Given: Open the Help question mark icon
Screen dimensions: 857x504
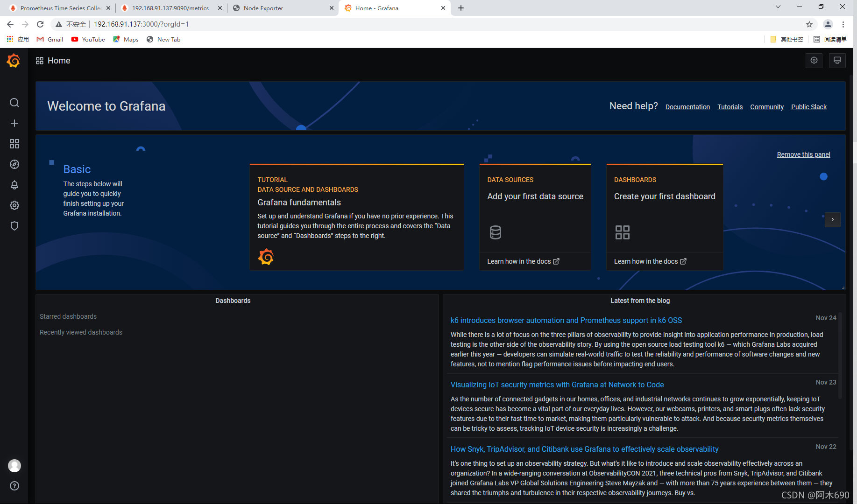Looking at the screenshot, I should pos(14,486).
